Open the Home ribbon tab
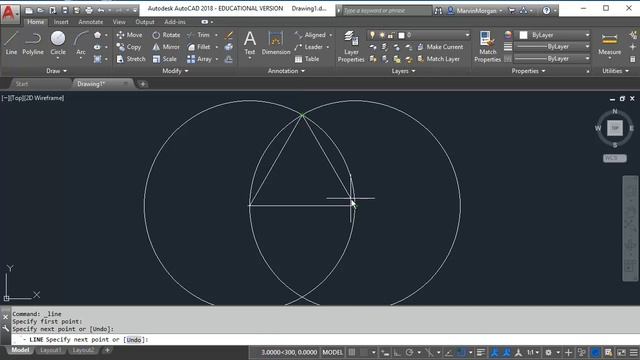Screen dimensions: 640x360 (x=36, y=22)
